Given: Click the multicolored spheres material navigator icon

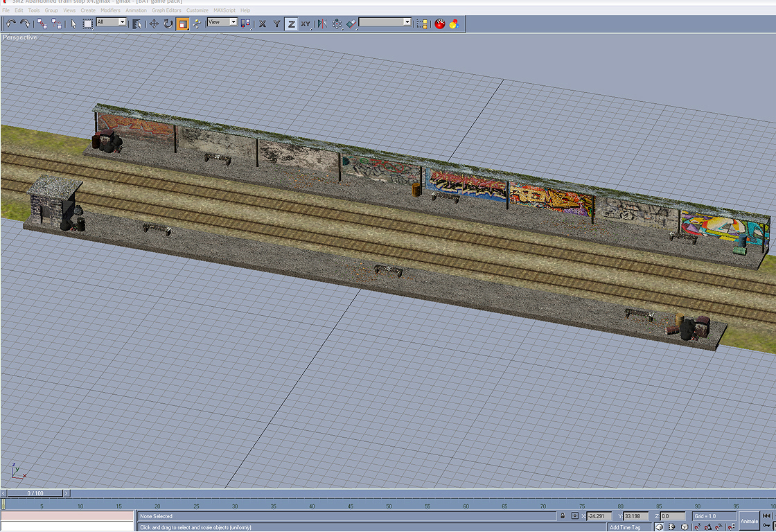Looking at the screenshot, I should tap(454, 24).
